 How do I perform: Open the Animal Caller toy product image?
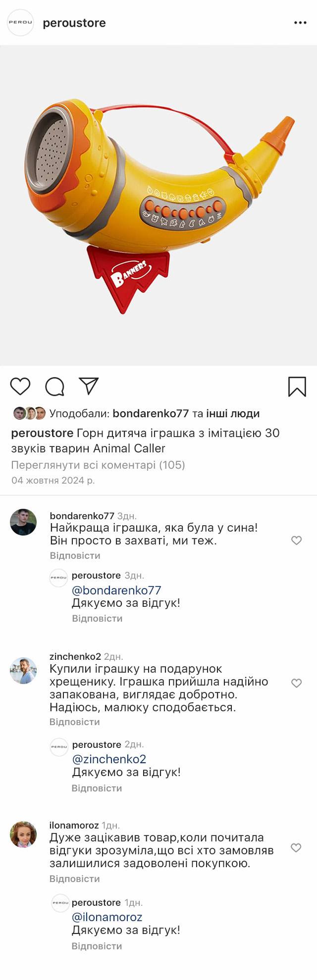coord(158,205)
